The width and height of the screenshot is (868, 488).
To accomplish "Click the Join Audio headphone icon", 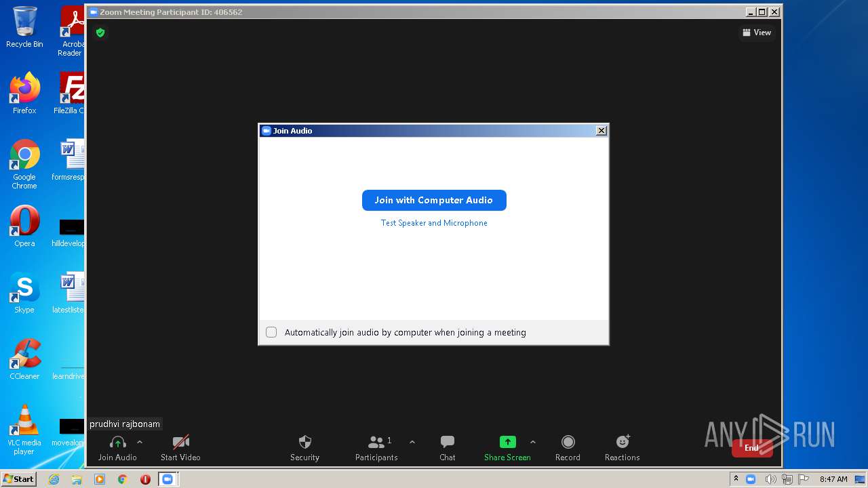I will coord(117,443).
